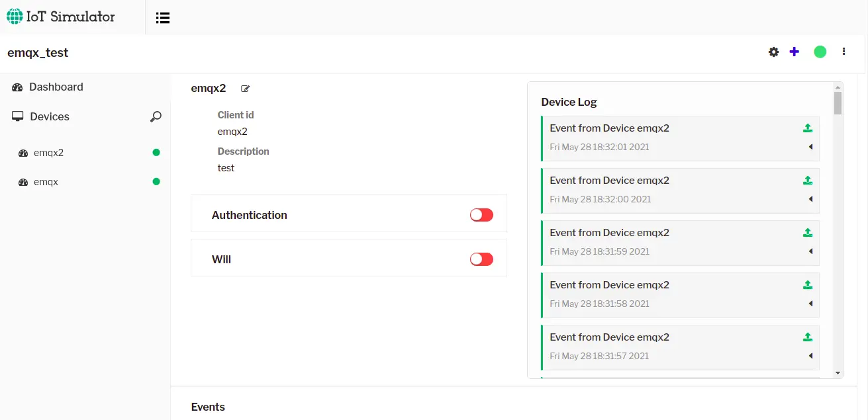The height and width of the screenshot is (420, 868).
Task: Click upload icon on 18:32:01 log event
Action: click(x=808, y=128)
